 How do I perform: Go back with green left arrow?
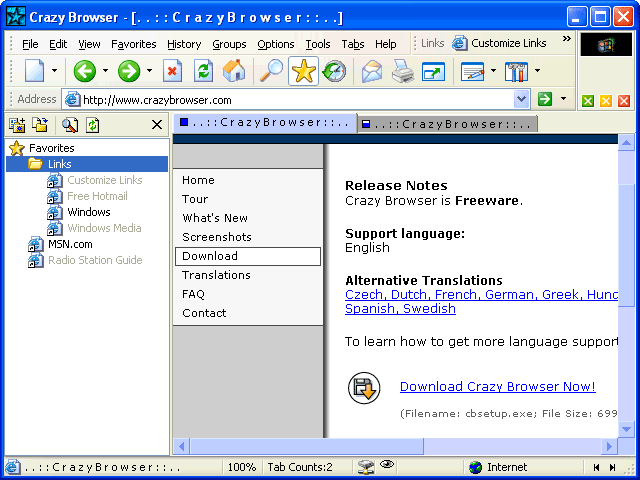tap(84, 71)
